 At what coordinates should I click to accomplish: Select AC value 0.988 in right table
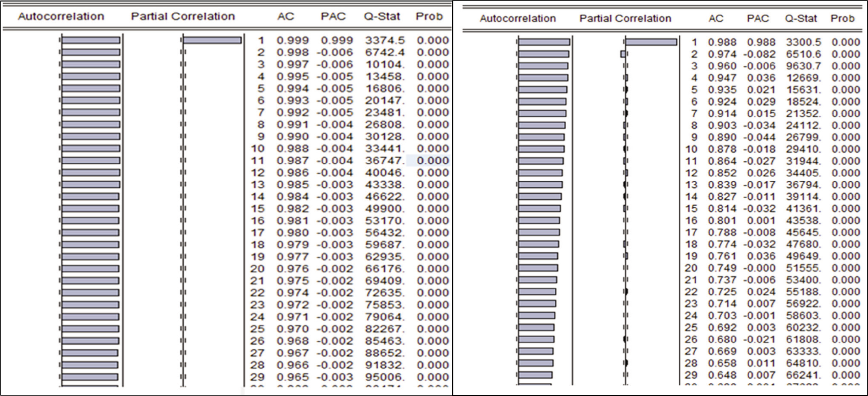[x=722, y=42]
